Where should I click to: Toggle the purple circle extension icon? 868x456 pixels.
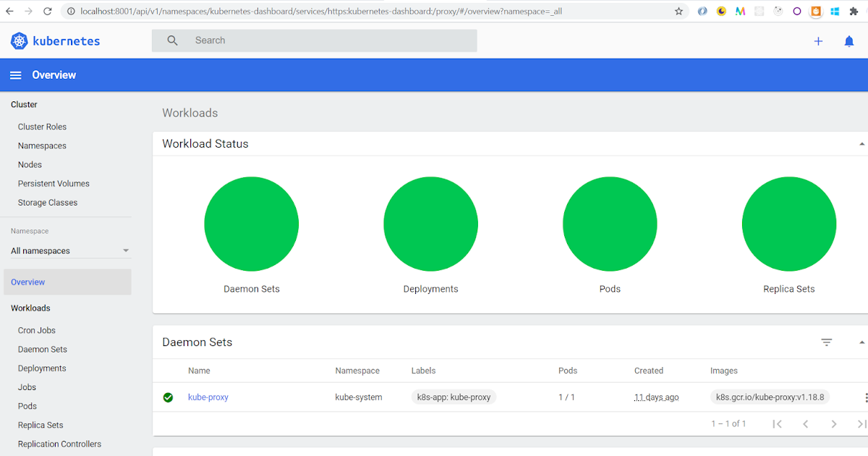[x=796, y=11]
